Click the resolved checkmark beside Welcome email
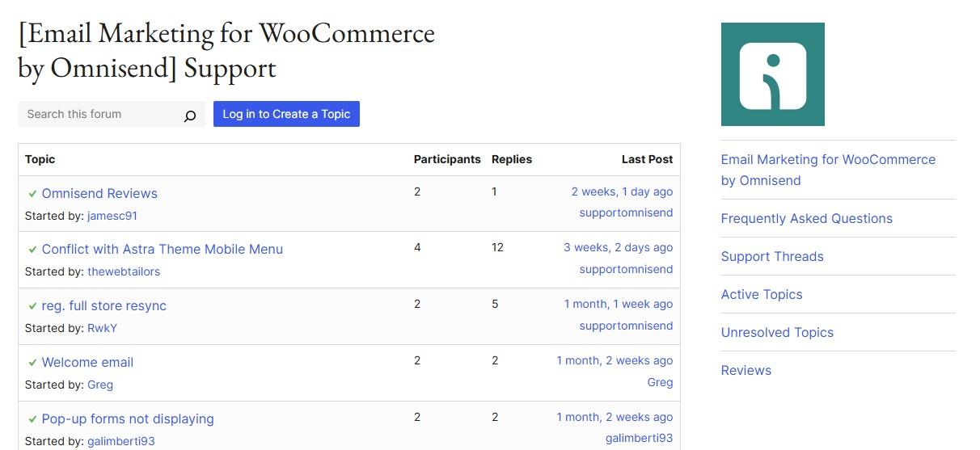This screenshot has height=450, width=980. point(32,363)
